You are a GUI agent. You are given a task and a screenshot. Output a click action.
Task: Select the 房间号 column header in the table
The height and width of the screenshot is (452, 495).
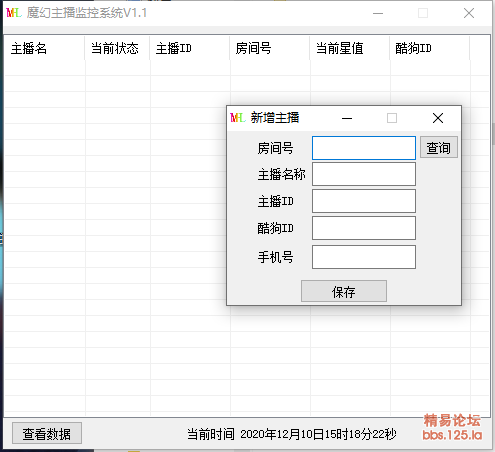pos(270,48)
